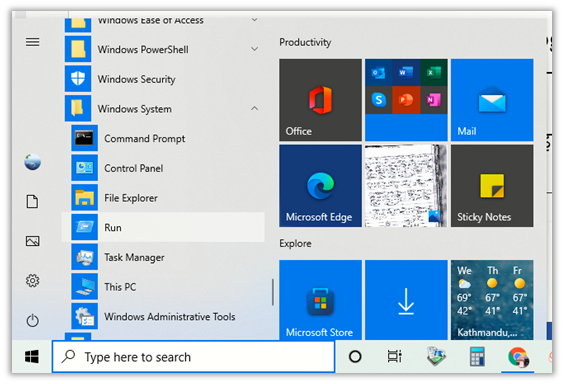Expand the Windows Ease of Access chevron
This screenshot has width=564, height=384.
254,20
